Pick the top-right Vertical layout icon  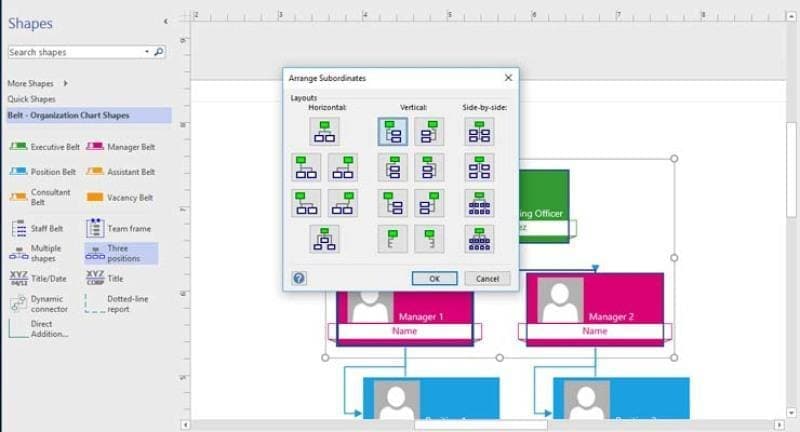click(x=429, y=132)
